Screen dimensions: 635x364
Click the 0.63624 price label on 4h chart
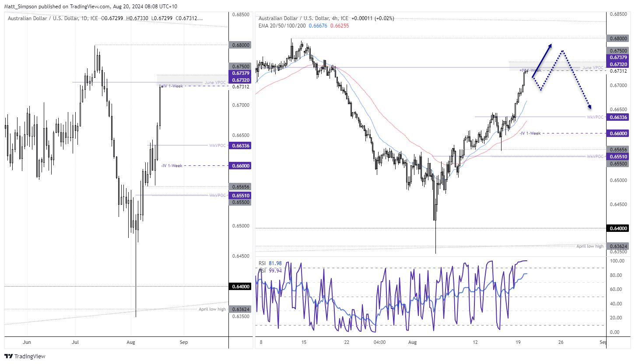pyautogui.click(x=618, y=246)
